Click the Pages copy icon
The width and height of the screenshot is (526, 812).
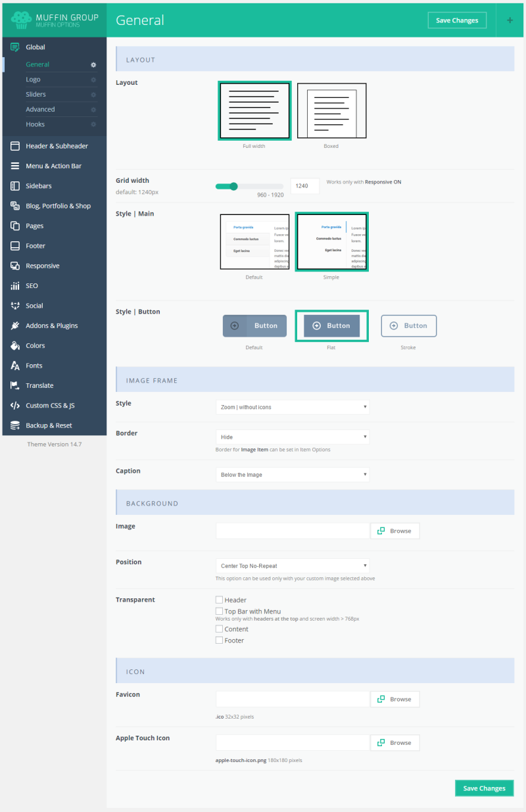[x=15, y=226]
